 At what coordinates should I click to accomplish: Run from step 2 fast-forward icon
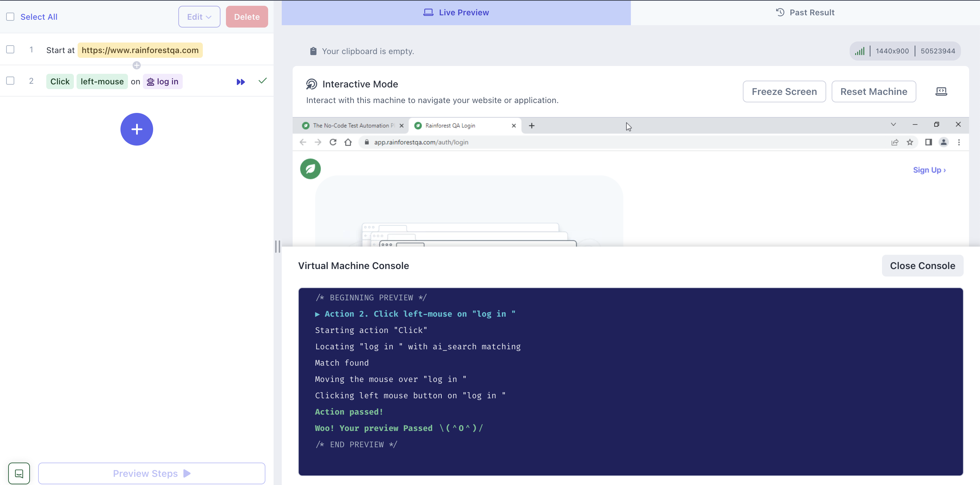[241, 82]
